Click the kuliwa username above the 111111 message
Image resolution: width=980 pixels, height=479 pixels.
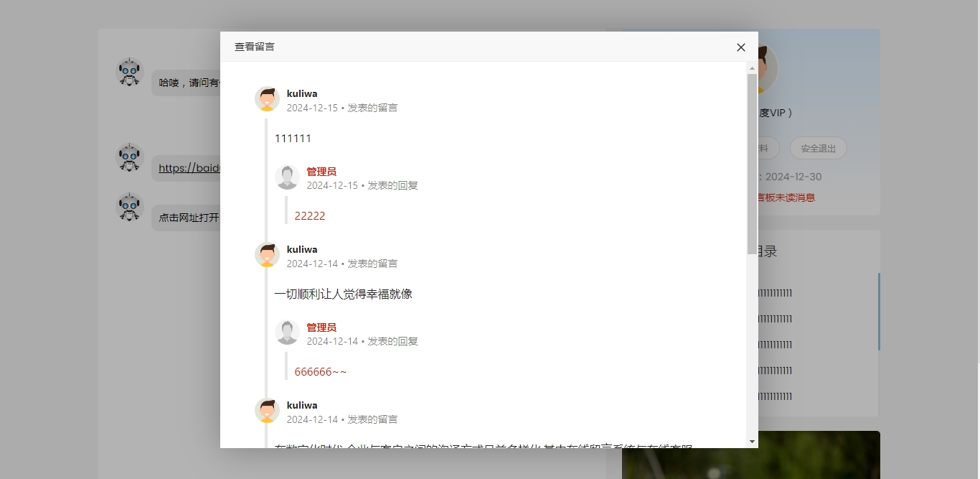tap(302, 93)
